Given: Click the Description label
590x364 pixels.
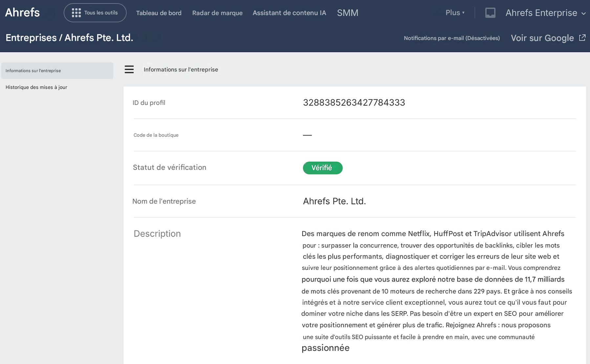Looking at the screenshot, I should coord(157,234).
